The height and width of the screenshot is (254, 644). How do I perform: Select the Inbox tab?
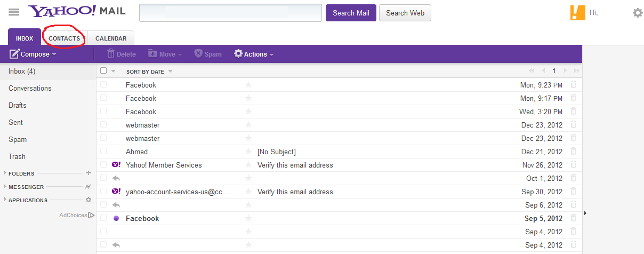[x=25, y=37]
